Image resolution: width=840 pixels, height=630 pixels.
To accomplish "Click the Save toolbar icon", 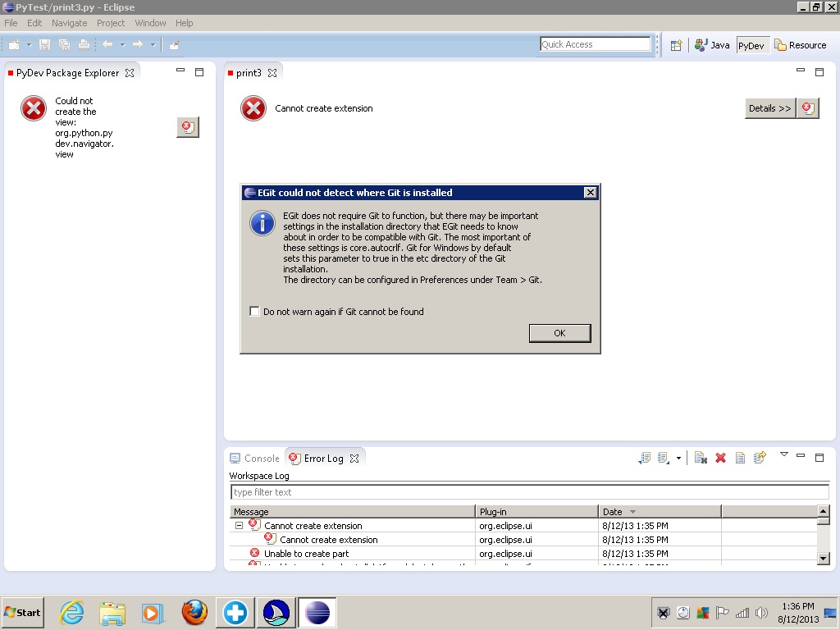I will tap(45, 45).
